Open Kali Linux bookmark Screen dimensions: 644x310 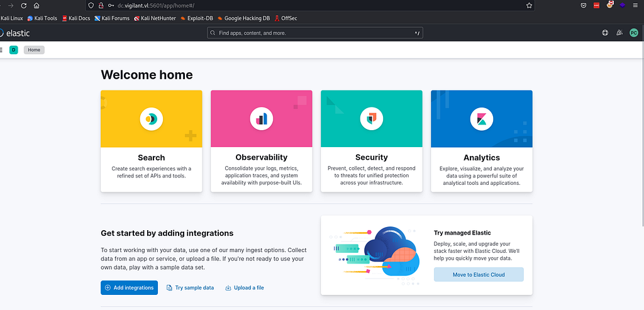(11, 18)
